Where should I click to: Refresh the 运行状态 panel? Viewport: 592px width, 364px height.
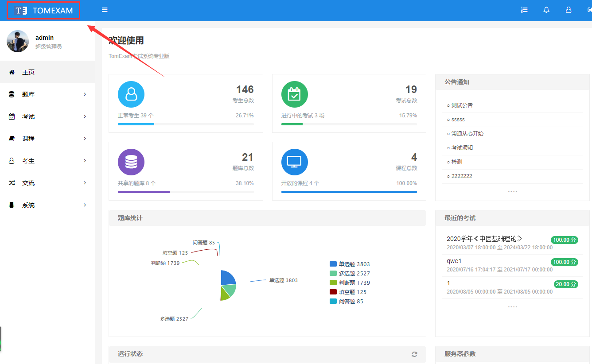[414, 354]
